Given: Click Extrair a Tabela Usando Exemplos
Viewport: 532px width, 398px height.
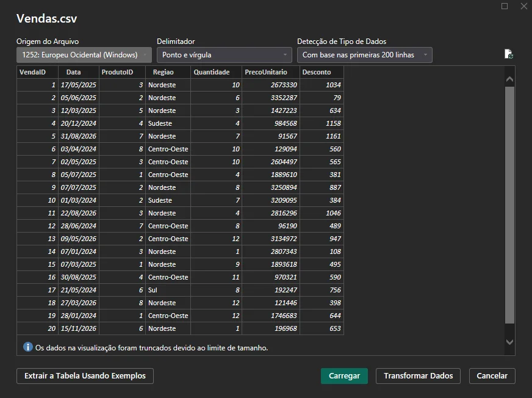Looking at the screenshot, I should [85, 376].
